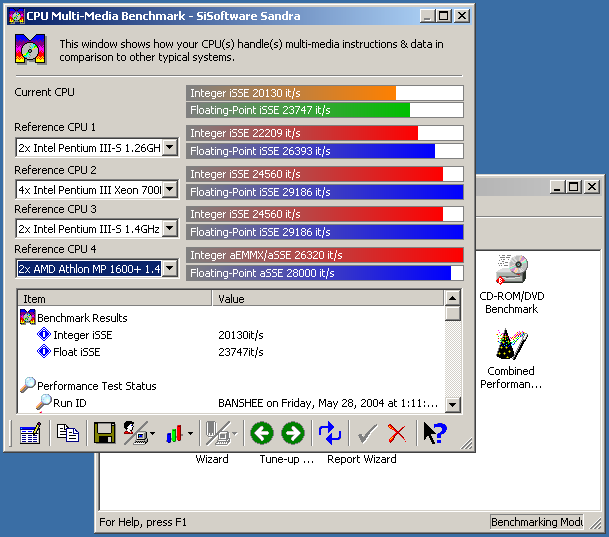The height and width of the screenshot is (537, 609).
Task: Click results list scroll down arrow
Action: tap(452, 405)
